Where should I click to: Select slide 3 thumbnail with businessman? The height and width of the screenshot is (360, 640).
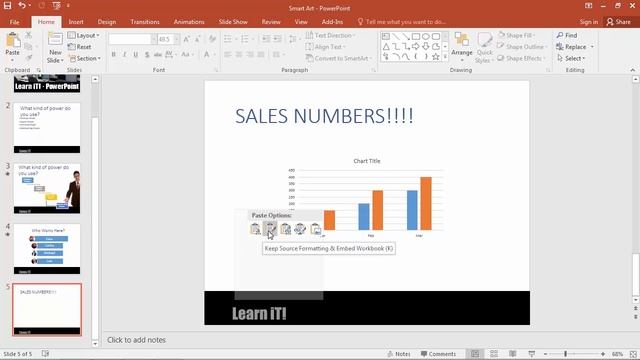pyautogui.click(x=47, y=189)
